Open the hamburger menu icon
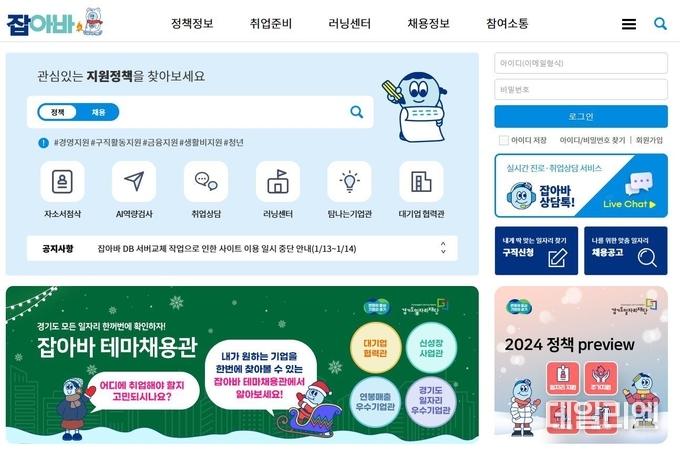The width and height of the screenshot is (680, 449). click(x=629, y=24)
